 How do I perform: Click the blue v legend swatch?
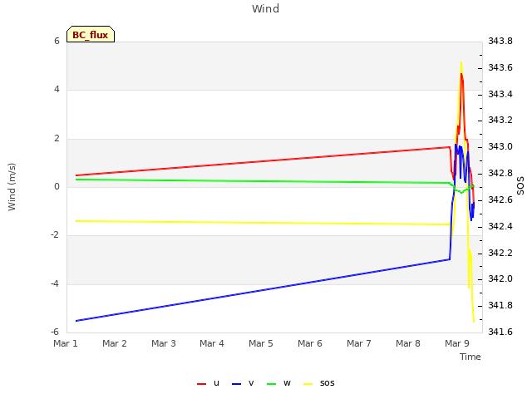236,384
